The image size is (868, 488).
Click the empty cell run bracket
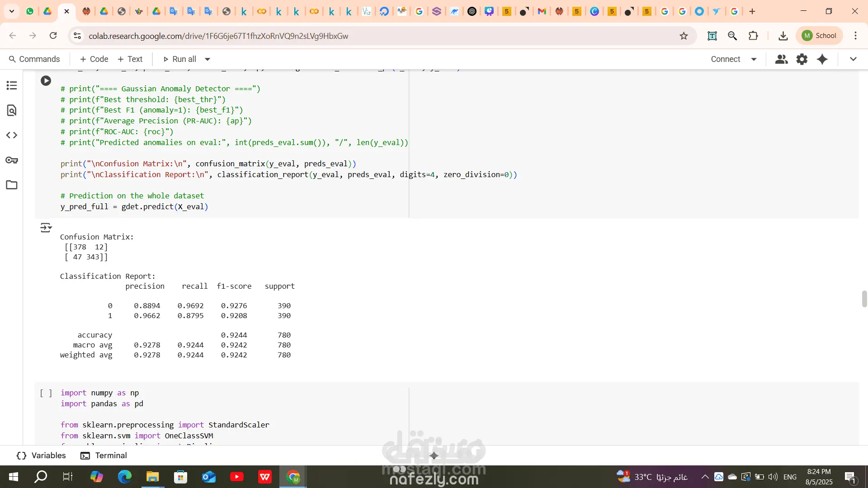pos(46,393)
